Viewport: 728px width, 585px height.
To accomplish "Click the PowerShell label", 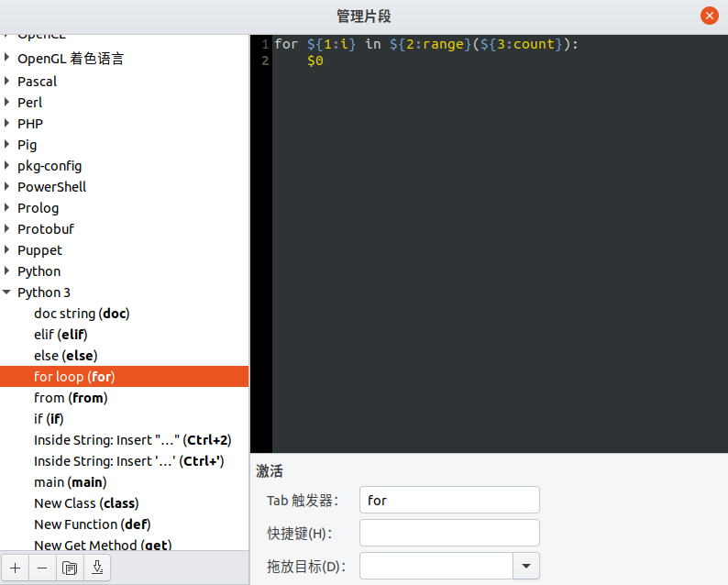I will [52, 187].
